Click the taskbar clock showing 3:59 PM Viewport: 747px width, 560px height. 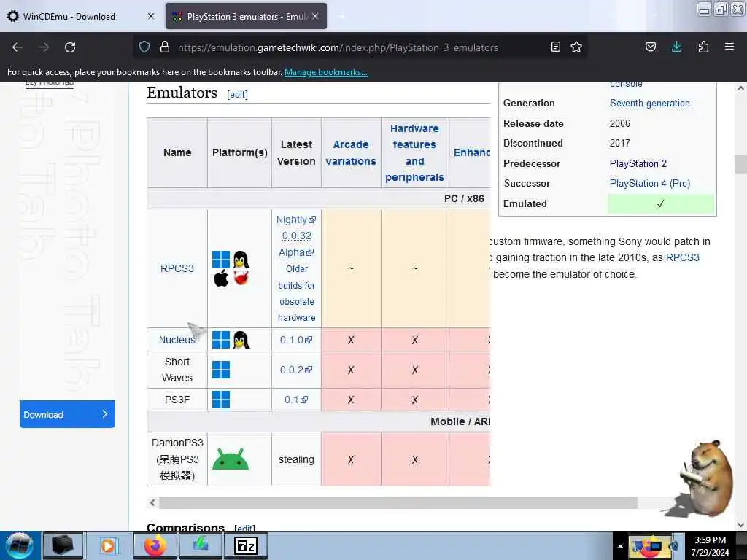(x=711, y=546)
